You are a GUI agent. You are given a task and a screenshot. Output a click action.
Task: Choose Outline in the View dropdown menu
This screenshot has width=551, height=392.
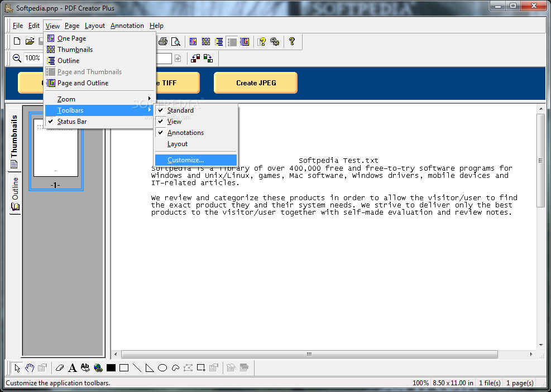click(99, 61)
